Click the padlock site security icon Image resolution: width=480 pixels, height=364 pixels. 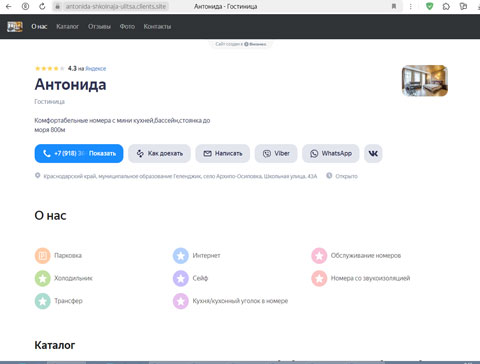[57, 6]
